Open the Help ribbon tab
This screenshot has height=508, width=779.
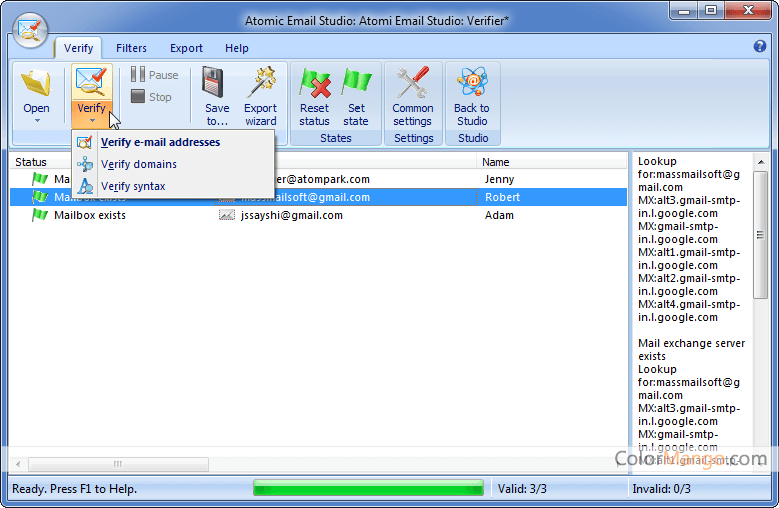tap(237, 48)
